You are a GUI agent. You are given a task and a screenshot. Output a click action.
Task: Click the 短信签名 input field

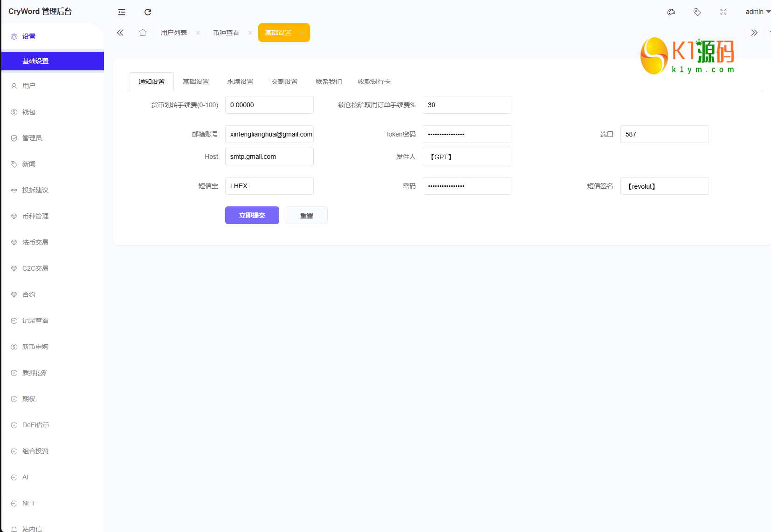[x=665, y=186]
